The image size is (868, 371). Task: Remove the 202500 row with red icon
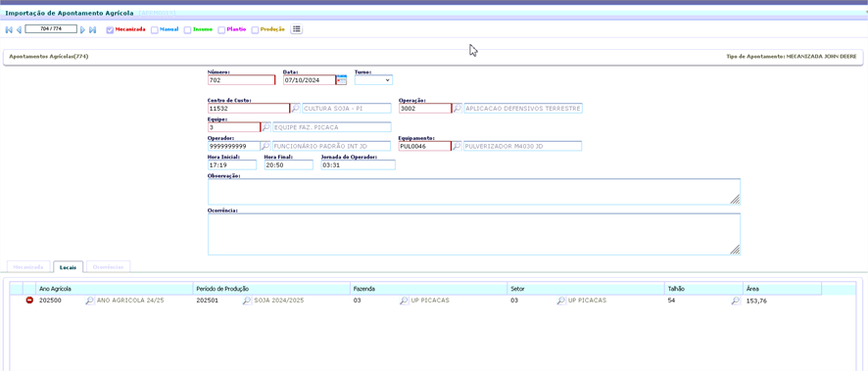30,301
